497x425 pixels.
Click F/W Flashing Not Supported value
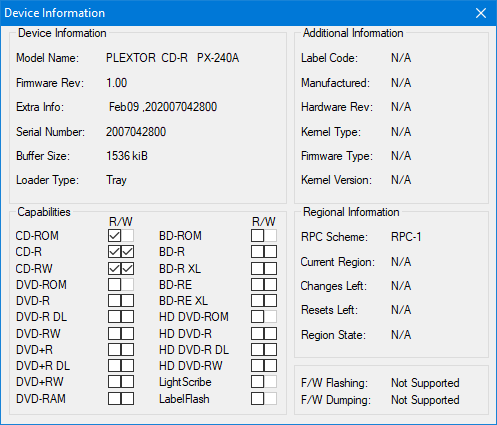pyautogui.click(x=425, y=383)
